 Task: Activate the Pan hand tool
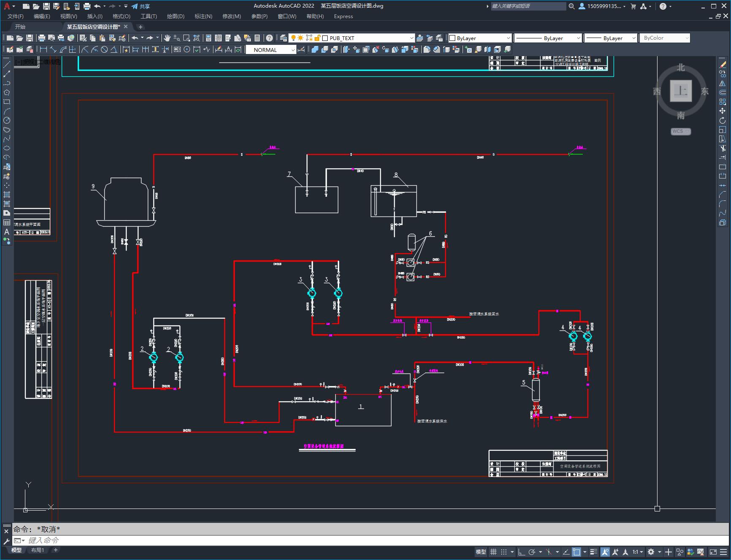pyautogui.click(x=167, y=38)
